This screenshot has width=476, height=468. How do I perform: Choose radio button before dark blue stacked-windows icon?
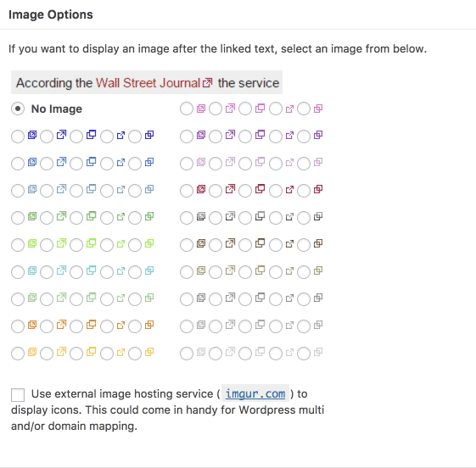pos(18,136)
